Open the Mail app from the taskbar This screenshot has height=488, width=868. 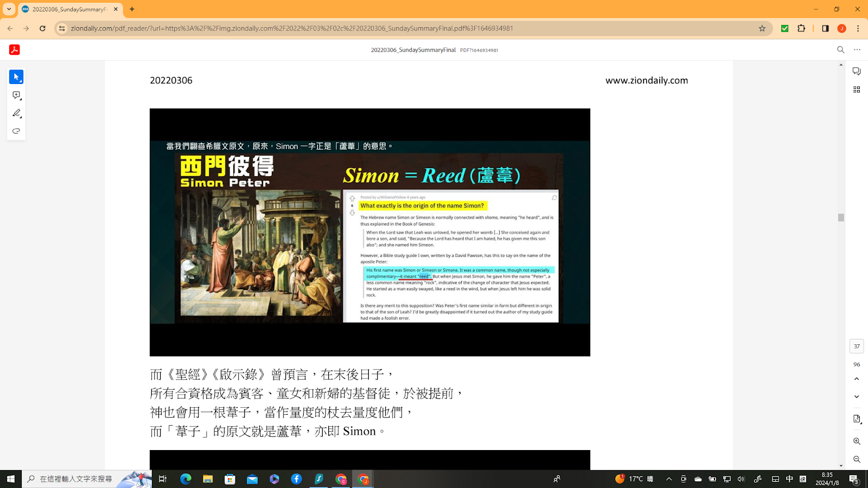pos(252,479)
